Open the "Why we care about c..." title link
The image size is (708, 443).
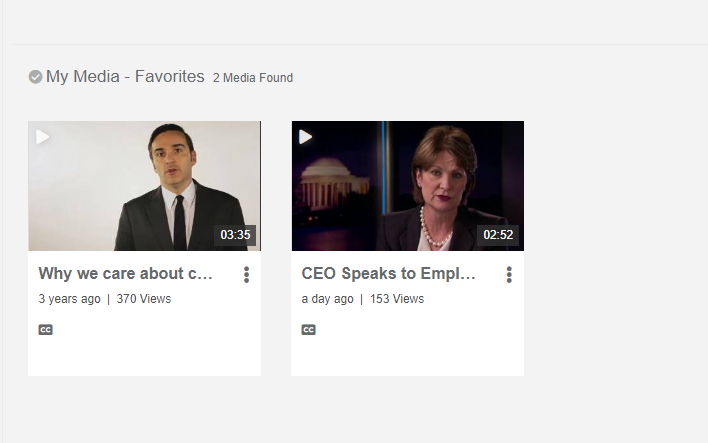coord(126,273)
